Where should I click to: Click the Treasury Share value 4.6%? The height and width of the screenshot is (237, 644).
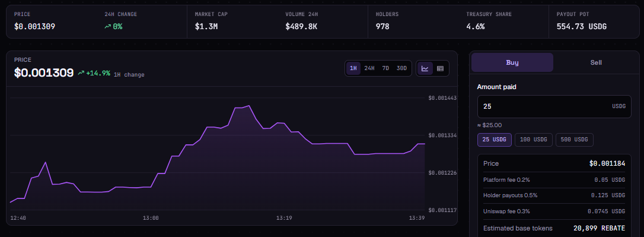pos(476,27)
